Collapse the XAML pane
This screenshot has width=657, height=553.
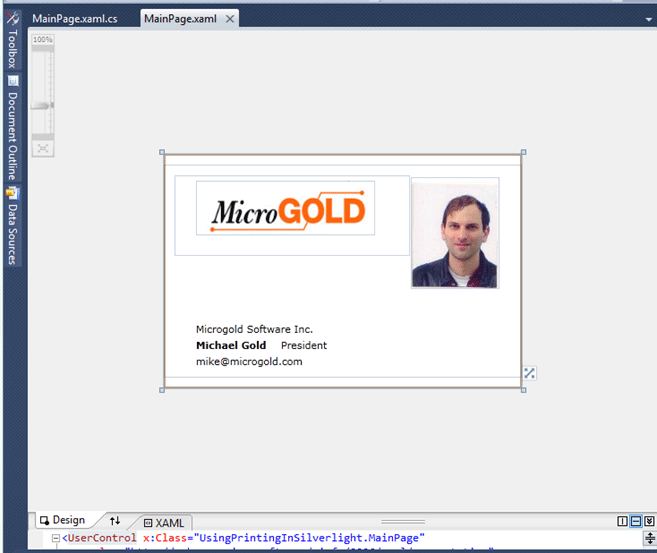tap(649, 521)
